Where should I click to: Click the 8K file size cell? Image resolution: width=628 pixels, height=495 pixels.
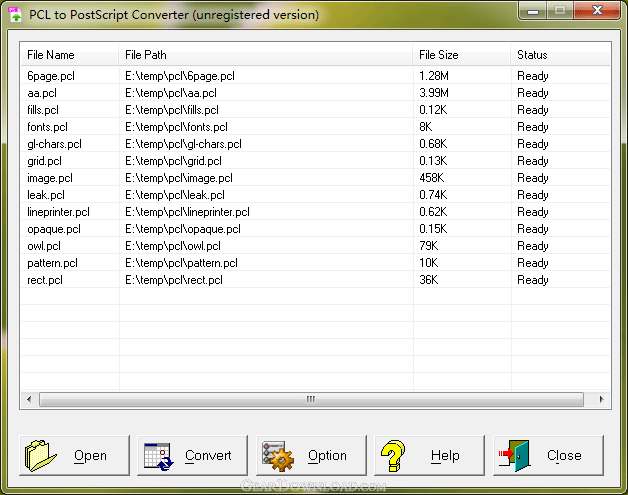426,127
